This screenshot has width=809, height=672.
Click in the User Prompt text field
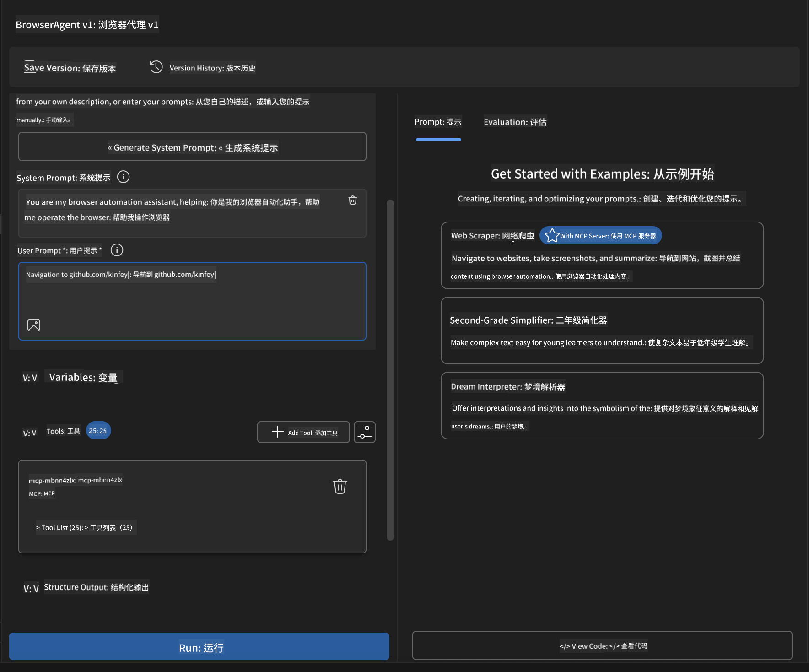click(192, 301)
